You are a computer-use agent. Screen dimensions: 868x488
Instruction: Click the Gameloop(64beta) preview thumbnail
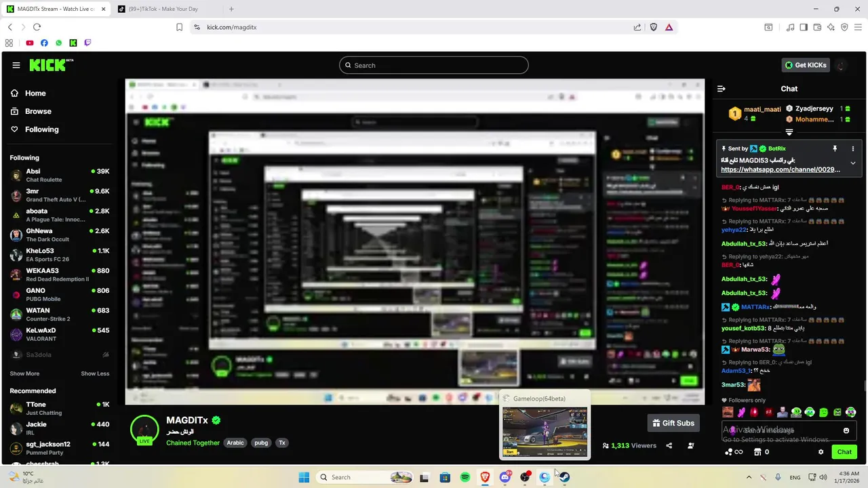(545, 432)
